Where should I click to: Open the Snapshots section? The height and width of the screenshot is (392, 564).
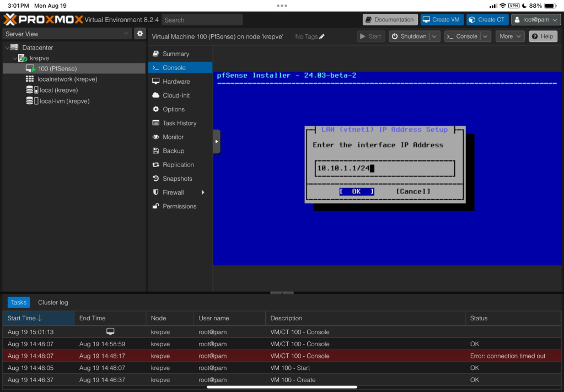coord(177,179)
